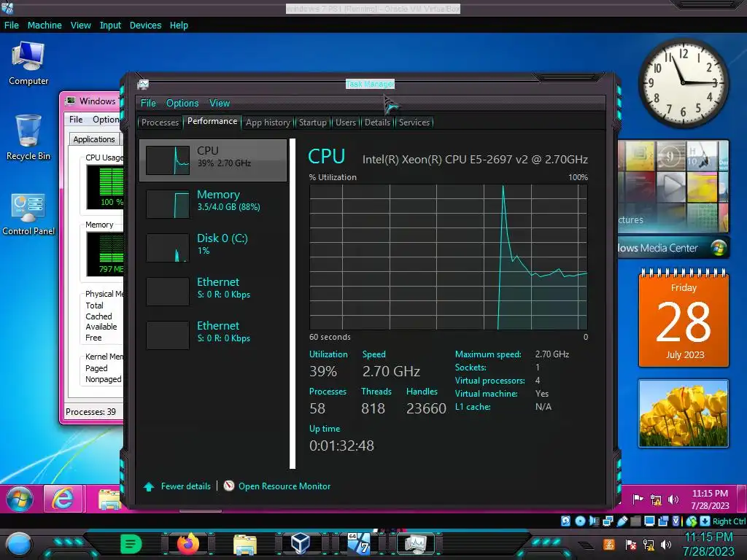Image resolution: width=747 pixels, height=560 pixels.
Task: Click VirtualBox display status monitor icon
Action: [x=649, y=521]
